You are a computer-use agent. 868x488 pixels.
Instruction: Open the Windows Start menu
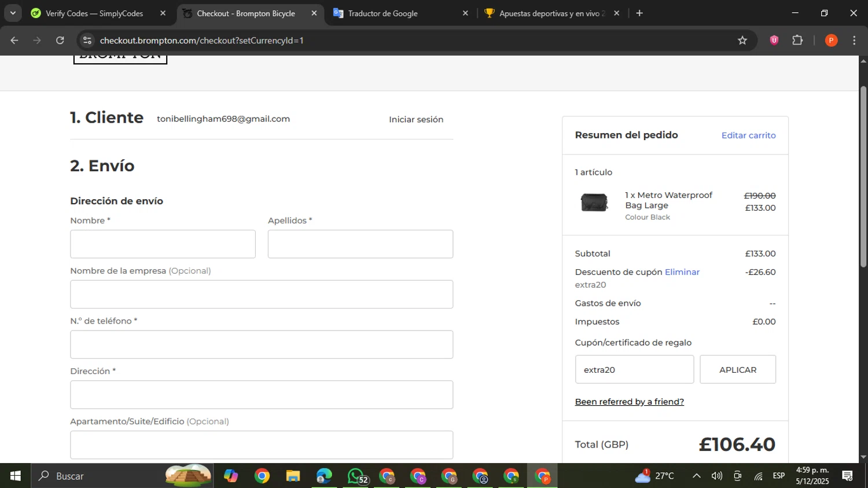16,476
